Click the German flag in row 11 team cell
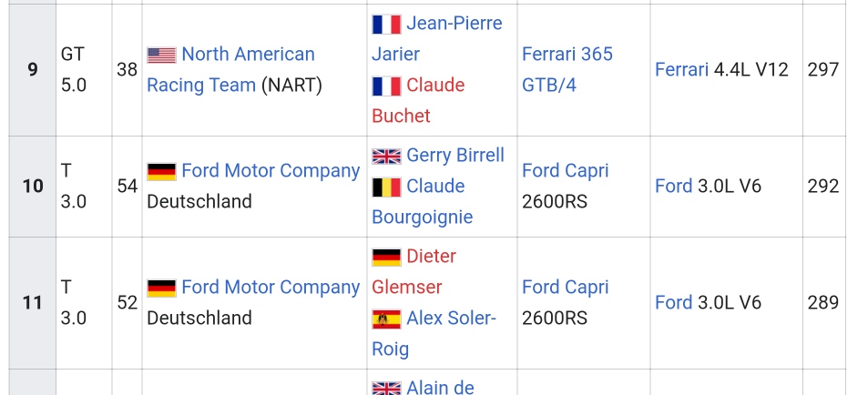 coord(161,289)
